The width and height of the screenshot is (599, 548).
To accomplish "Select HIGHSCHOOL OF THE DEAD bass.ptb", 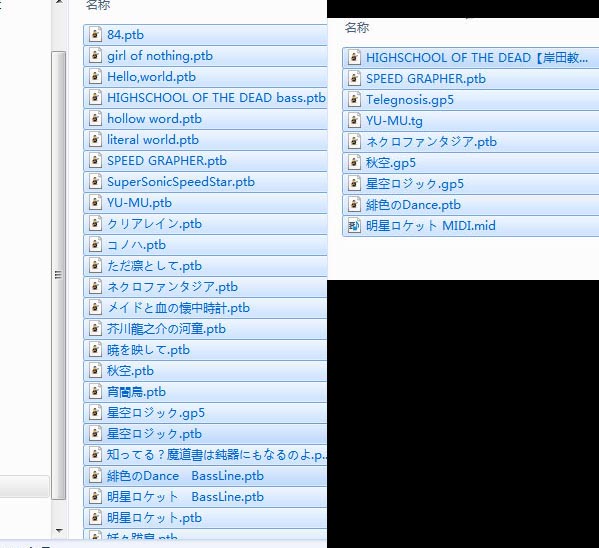I will click(205, 98).
